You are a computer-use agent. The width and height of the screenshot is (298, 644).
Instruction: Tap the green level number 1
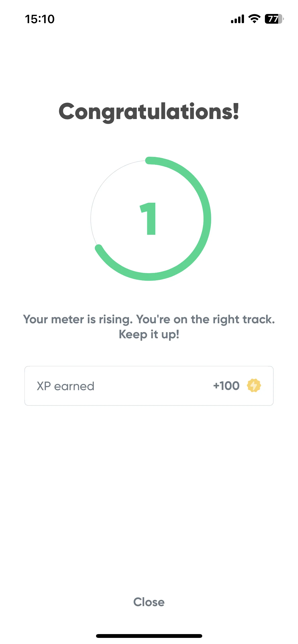[x=149, y=219]
